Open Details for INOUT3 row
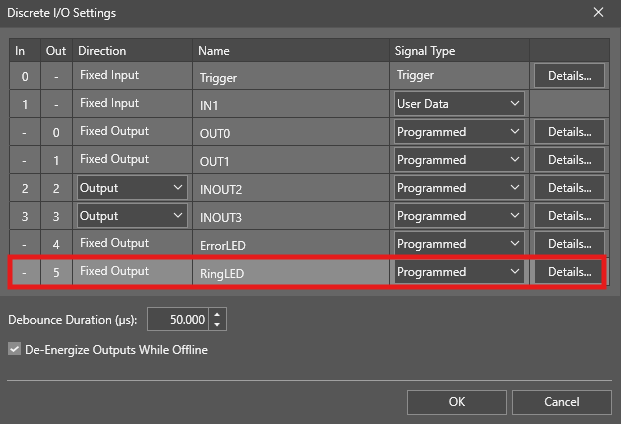621x424 pixels. click(x=569, y=216)
